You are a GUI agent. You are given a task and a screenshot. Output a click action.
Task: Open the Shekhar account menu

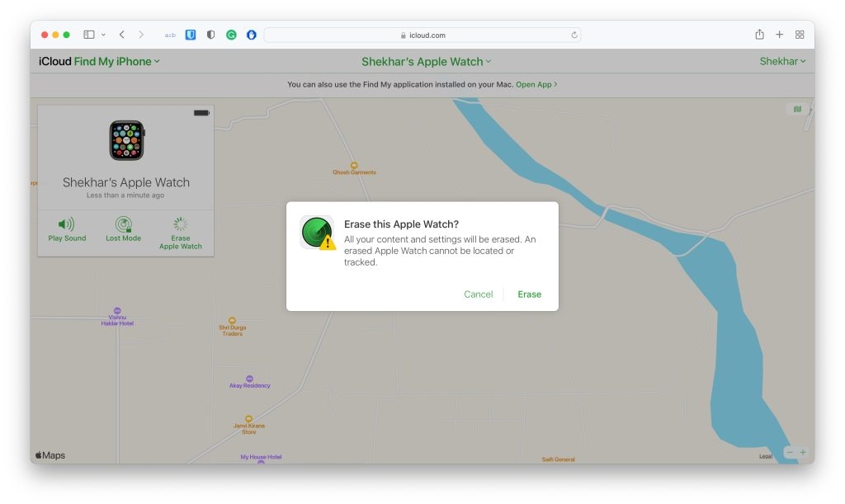782,61
